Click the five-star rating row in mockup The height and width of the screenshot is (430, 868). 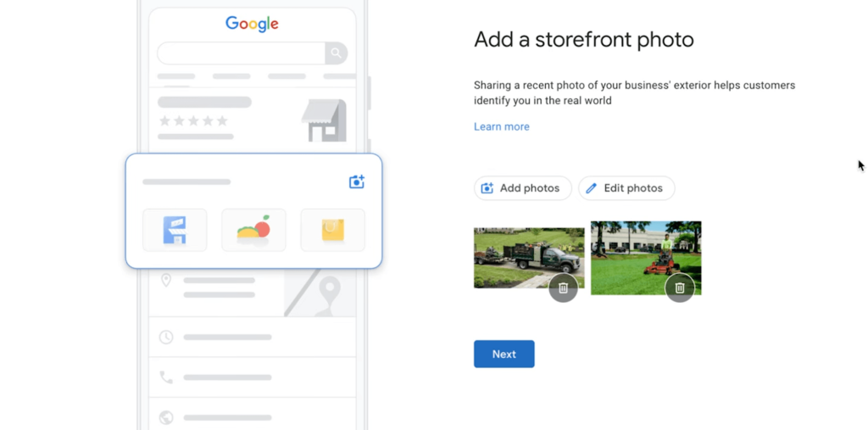point(193,120)
